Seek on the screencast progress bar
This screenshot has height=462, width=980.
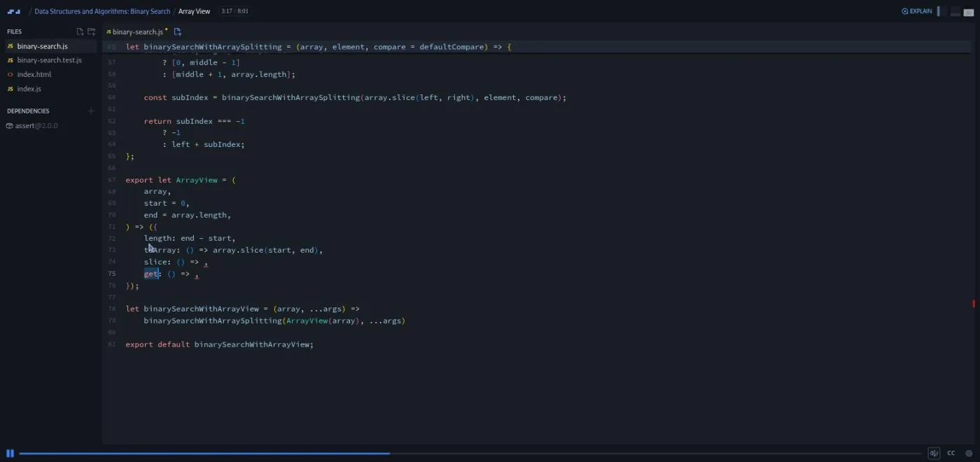click(470, 454)
